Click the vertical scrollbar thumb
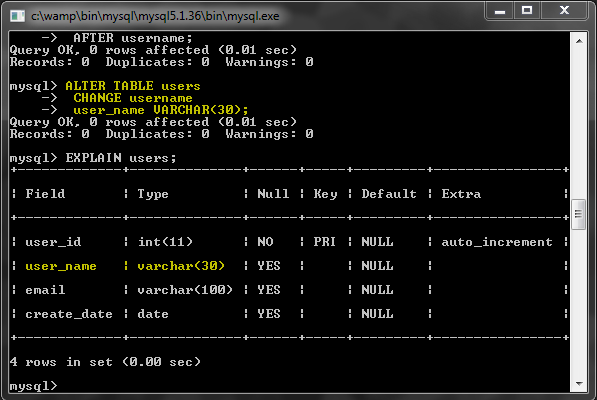Viewport: 597px width, 400px height. 579,214
